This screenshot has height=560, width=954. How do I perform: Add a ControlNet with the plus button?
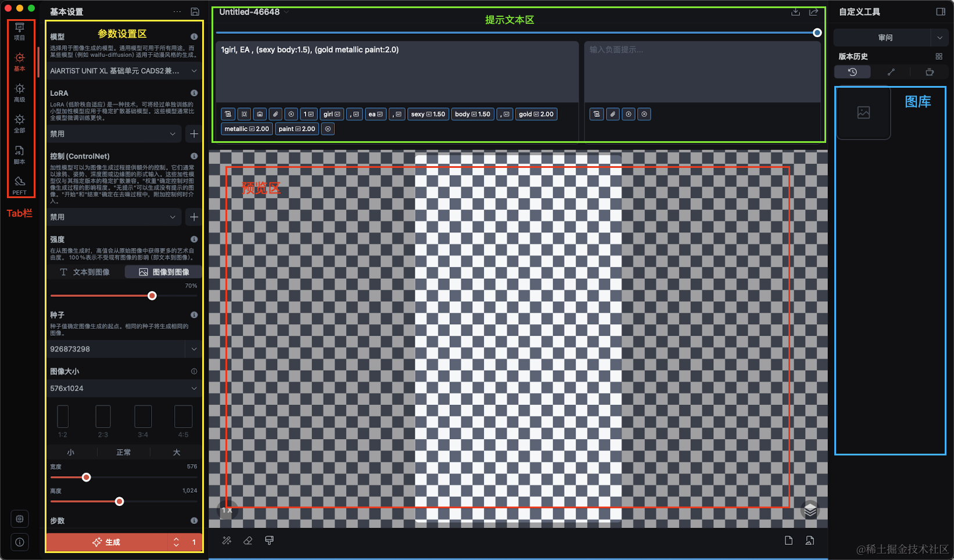[x=194, y=217]
